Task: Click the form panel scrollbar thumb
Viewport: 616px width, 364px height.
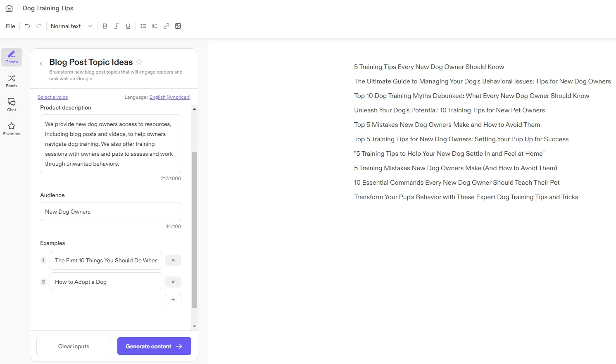Action: pos(195,230)
